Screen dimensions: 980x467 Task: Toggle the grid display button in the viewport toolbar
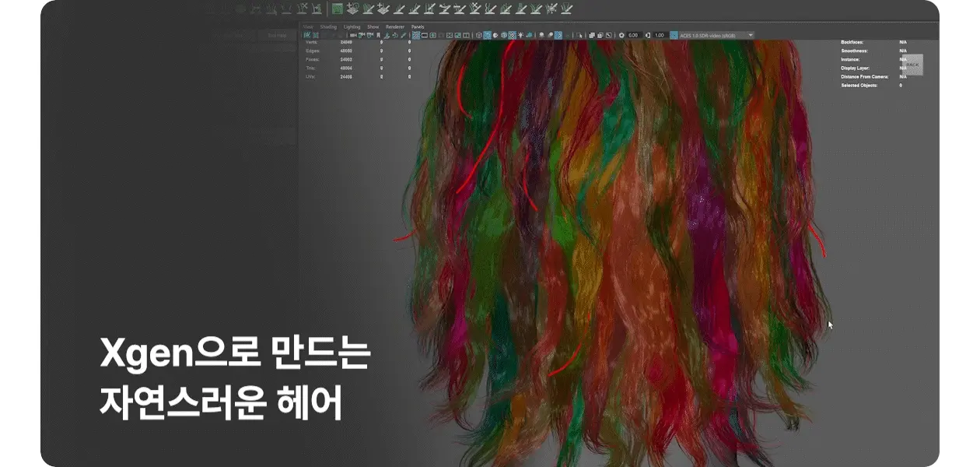click(x=416, y=36)
